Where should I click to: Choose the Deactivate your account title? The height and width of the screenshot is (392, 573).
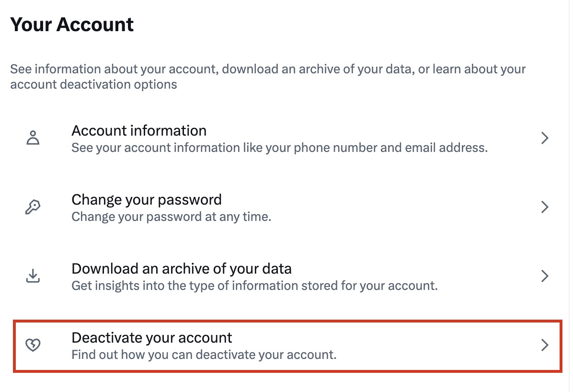coord(152,338)
